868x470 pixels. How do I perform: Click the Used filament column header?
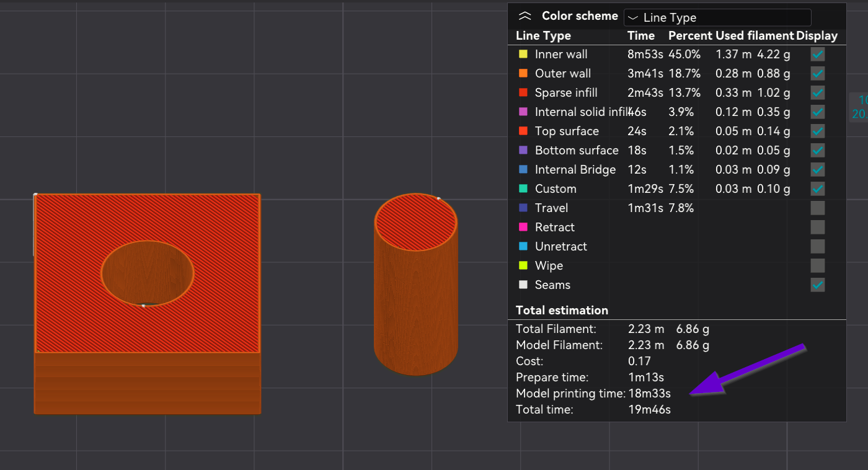755,35
